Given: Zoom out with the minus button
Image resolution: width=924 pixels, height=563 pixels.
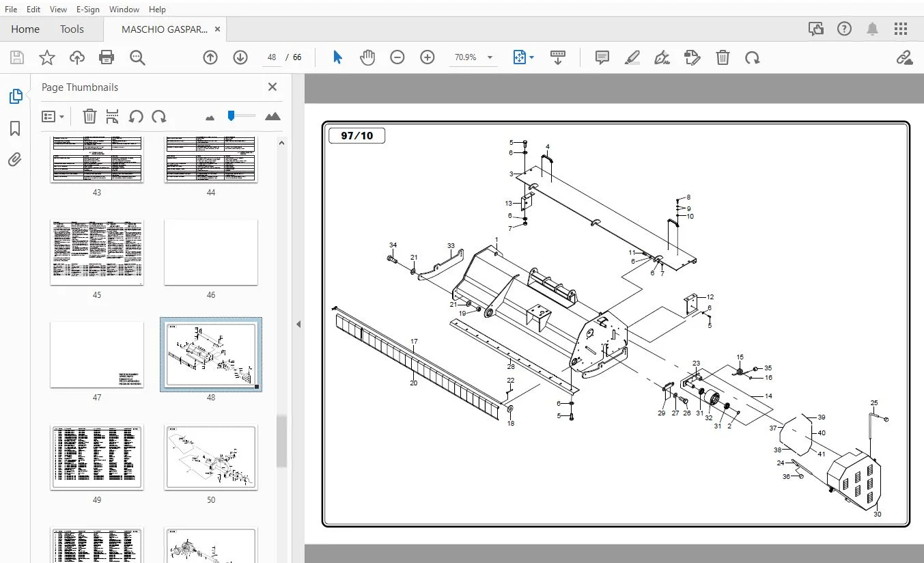Looking at the screenshot, I should (397, 57).
